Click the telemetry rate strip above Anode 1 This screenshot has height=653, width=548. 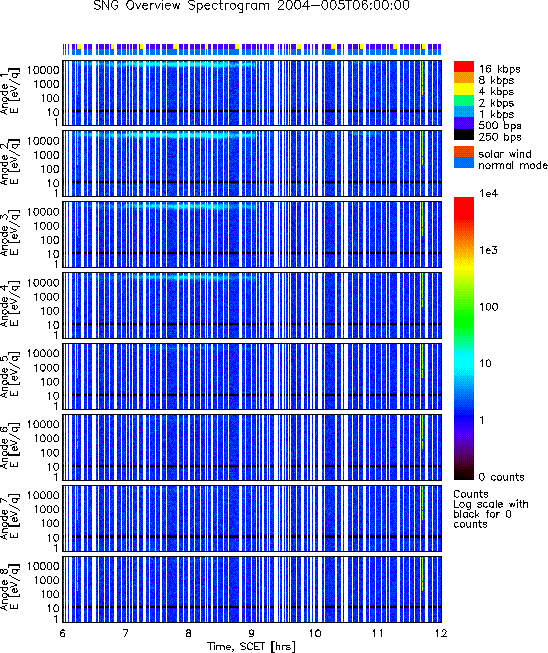252,49
